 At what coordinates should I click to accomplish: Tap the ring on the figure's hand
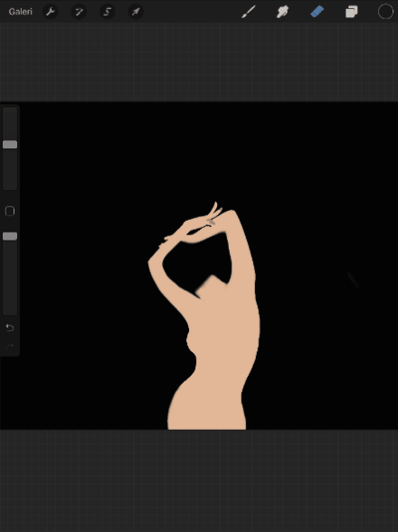[211, 222]
